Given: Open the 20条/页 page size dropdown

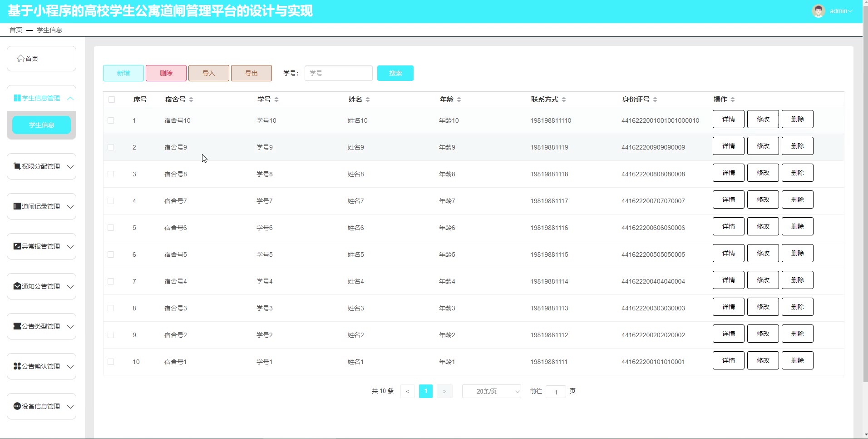Looking at the screenshot, I should tap(491, 391).
